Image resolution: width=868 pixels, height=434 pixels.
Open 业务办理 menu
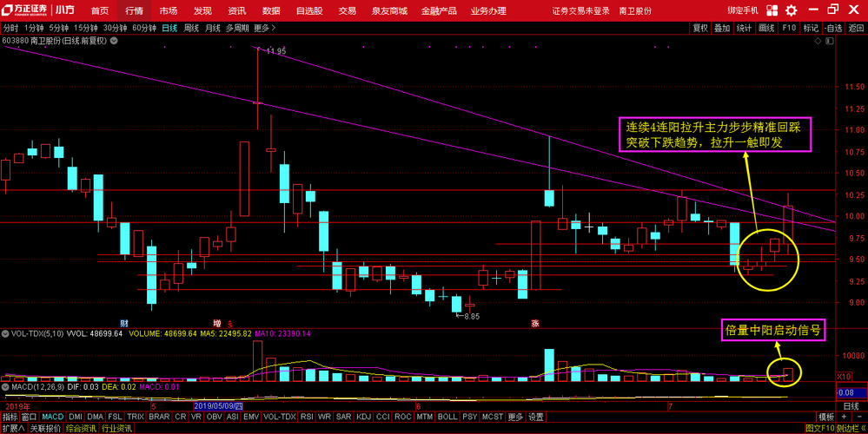click(488, 11)
